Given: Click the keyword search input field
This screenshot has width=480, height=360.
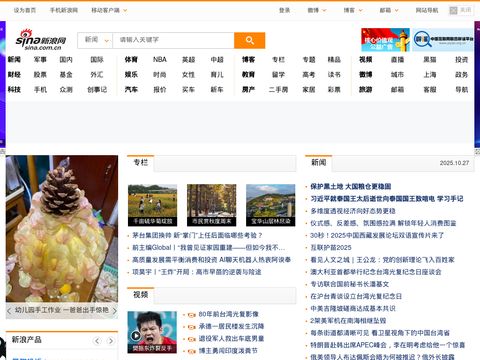Looking at the screenshot, I should pos(173,40).
